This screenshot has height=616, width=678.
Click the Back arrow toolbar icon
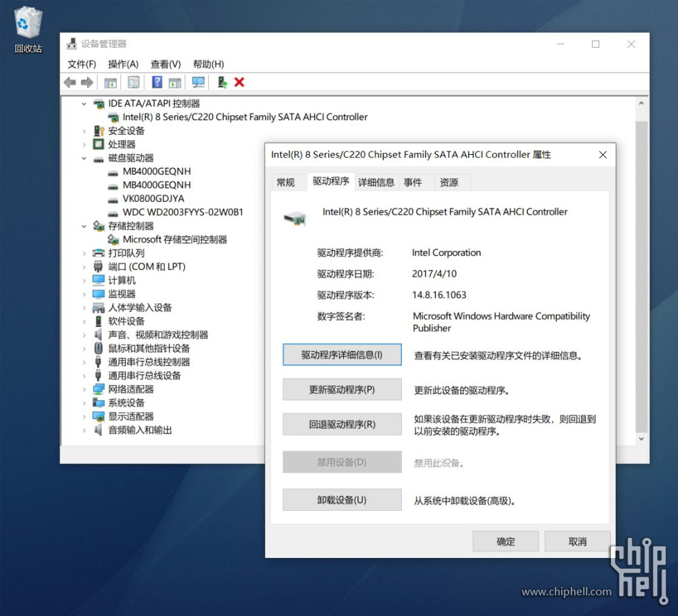click(70, 82)
